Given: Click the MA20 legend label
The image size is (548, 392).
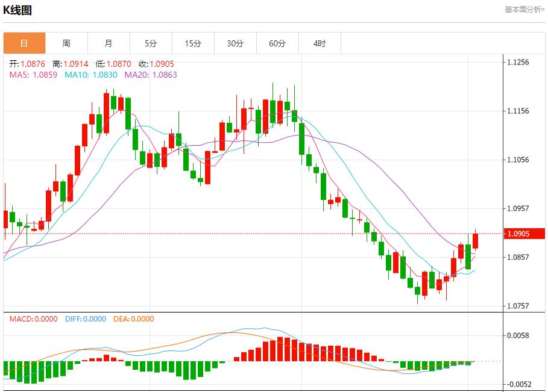Looking at the screenshot, I should click(x=151, y=75).
